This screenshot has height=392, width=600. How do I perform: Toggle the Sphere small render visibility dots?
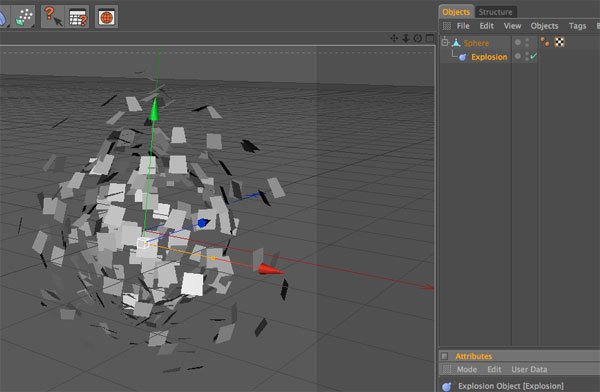527,42
